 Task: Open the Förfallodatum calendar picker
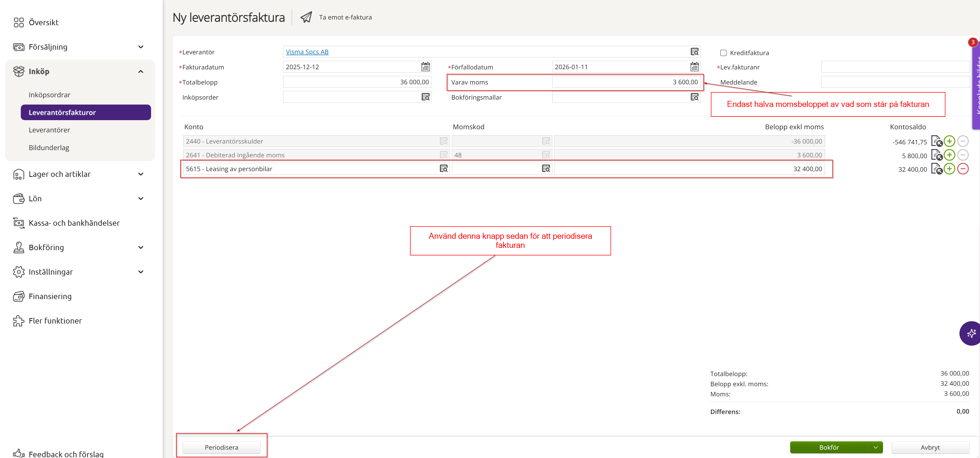click(x=694, y=67)
